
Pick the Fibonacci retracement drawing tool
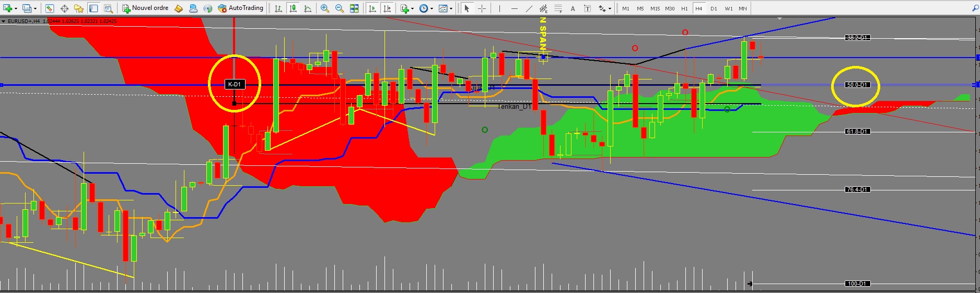(x=558, y=8)
